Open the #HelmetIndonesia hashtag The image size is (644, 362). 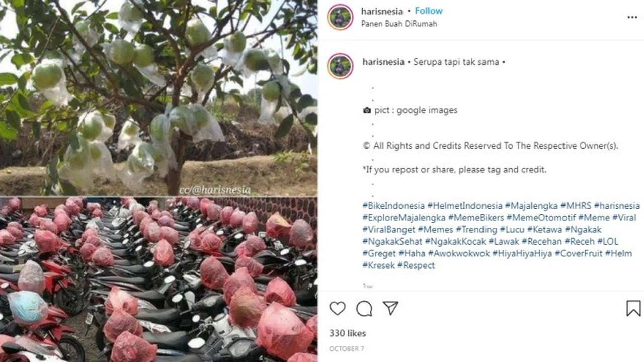(x=465, y=206)
